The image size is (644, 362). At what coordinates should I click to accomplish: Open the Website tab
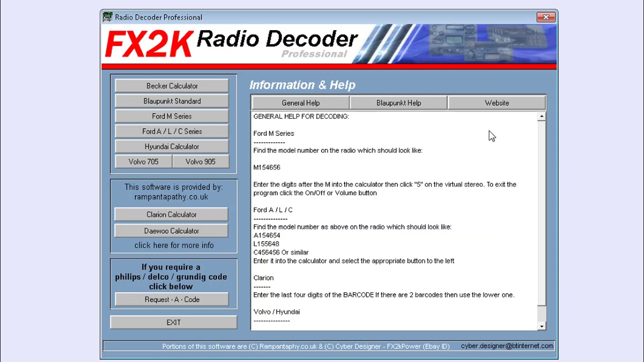coord(497,103)
